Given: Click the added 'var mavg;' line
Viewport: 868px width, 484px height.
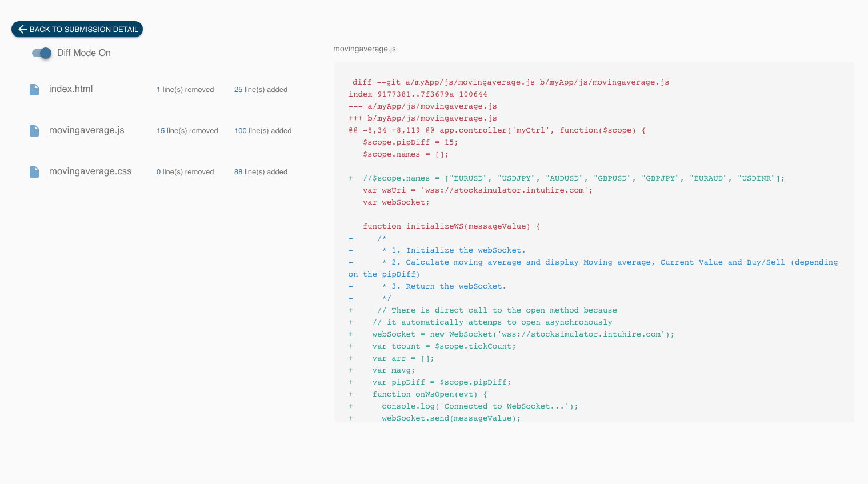Looking at the screenshot, I should coord(382,370).
